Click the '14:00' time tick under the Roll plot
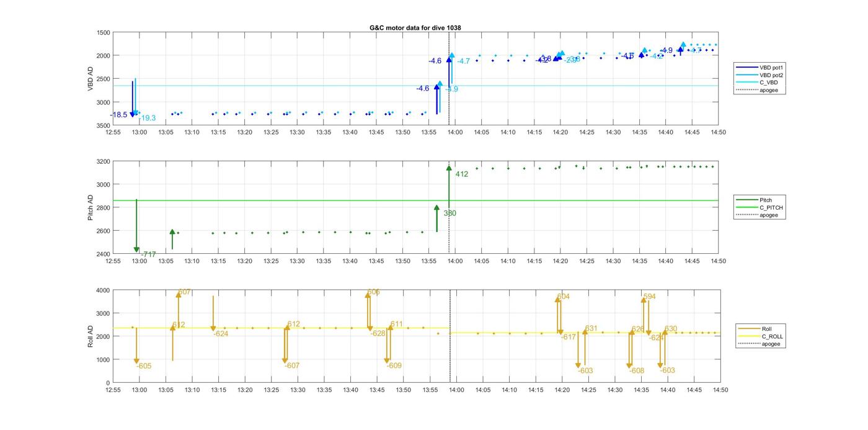The width and height of the screenshot is (868, 430). coord(456,390)
